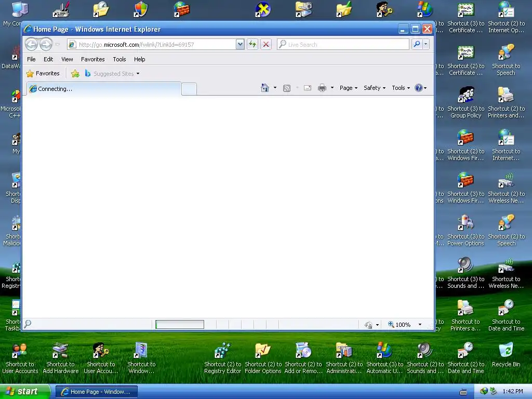Select Shortcut to Add Hardware desktop icon
The image size is (532, 399).
60,358
